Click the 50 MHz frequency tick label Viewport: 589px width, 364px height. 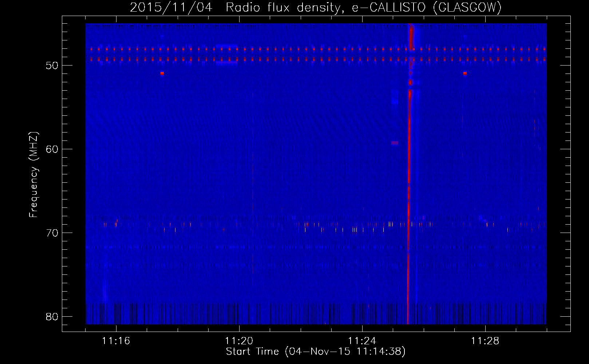(52, 66)
